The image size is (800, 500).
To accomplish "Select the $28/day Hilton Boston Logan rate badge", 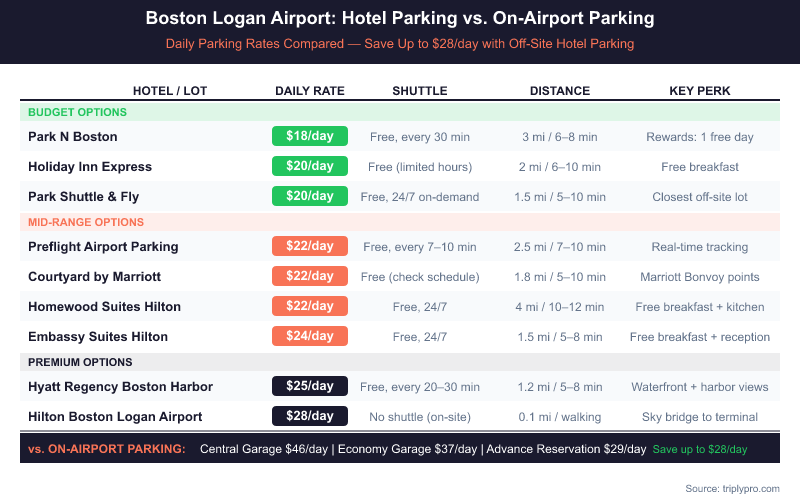I will tap(310, 416).
